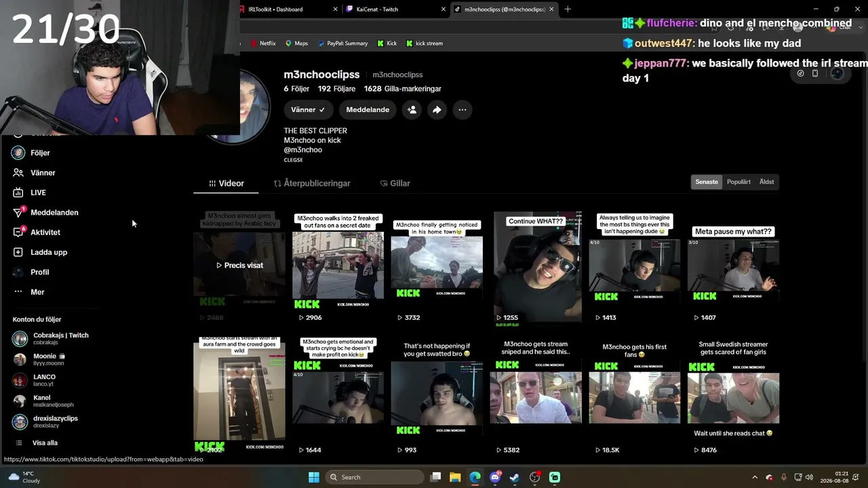Close the IRLToolkit Dashboard tab

(x=336, y=9)
